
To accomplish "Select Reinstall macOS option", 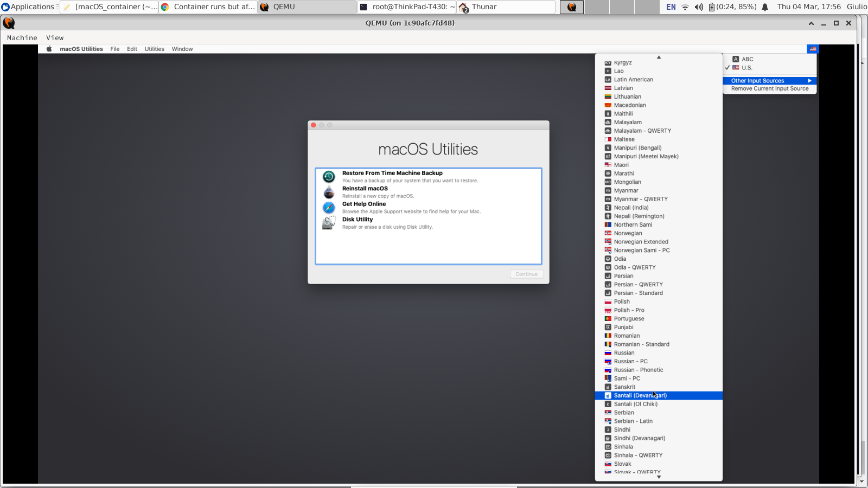I will (429, 192).
